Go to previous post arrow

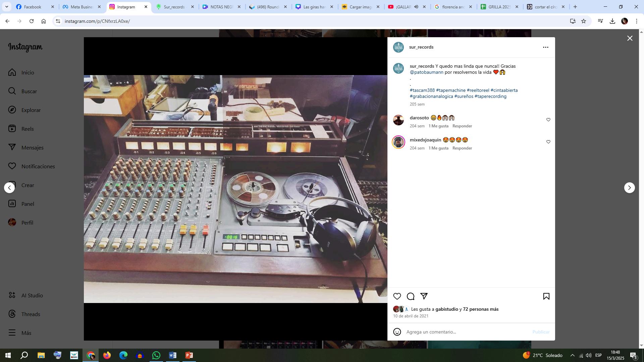tap(9, 188)
